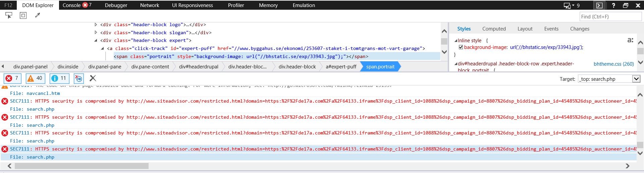The width and height of the screenshot is (644, 173).
Task: Collapse the header-block expert div node
Action: pos(96,40)
